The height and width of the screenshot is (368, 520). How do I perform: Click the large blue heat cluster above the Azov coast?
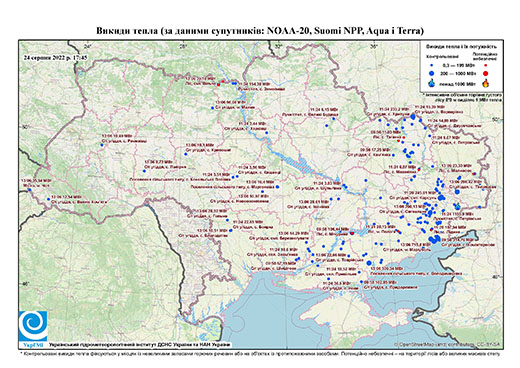pos(434,239)
